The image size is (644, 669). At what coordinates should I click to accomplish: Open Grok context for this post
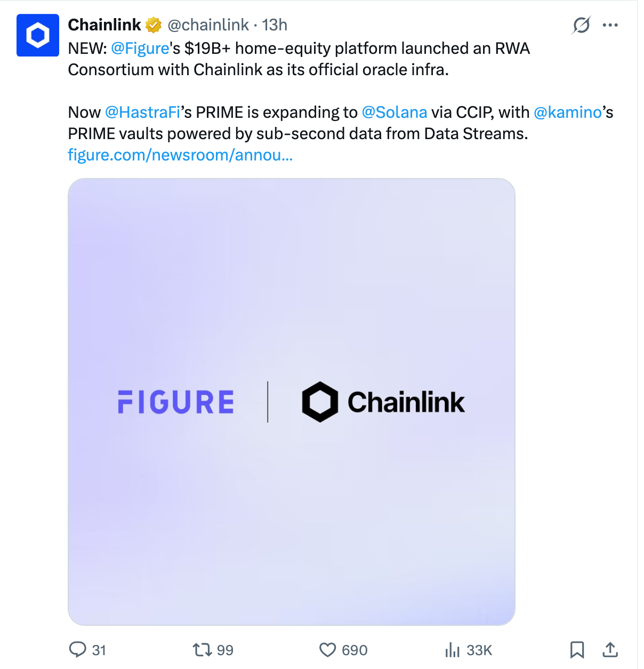(x=582, y=25)
